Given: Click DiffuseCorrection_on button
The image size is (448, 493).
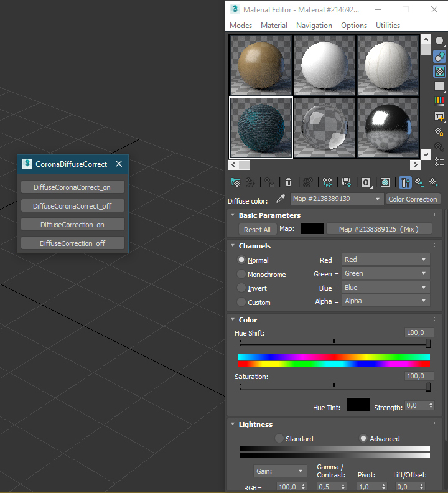Looking at the screenshot, I should 73,225.
